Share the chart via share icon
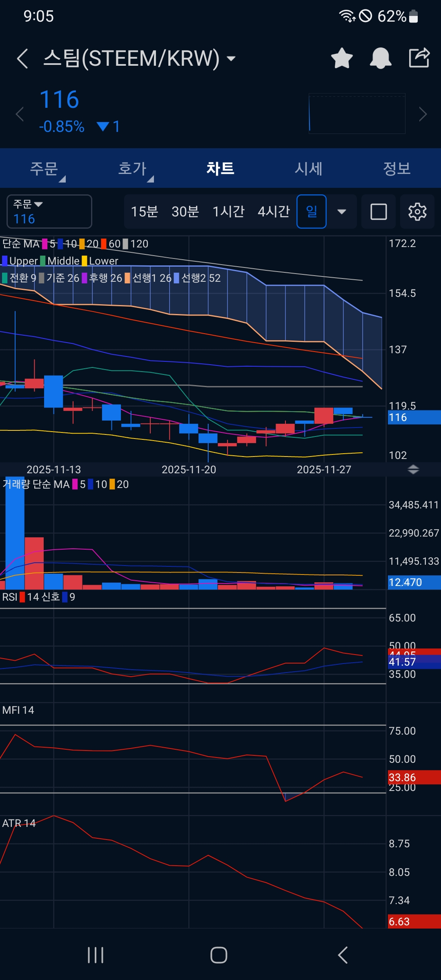Screen dimensions: 441x980 [x=419, y=58]
